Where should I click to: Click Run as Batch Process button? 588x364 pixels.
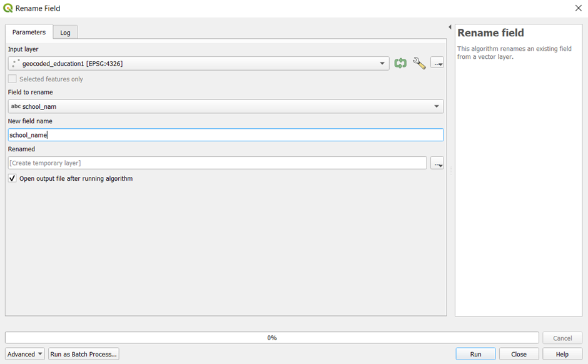[x=83, y=354]
